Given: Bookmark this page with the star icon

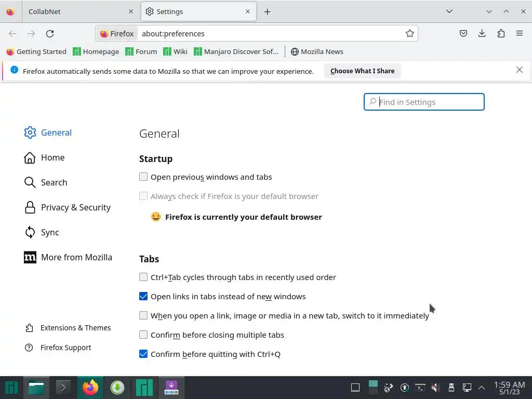Looking at the screenshot, I should coord(409,33).
